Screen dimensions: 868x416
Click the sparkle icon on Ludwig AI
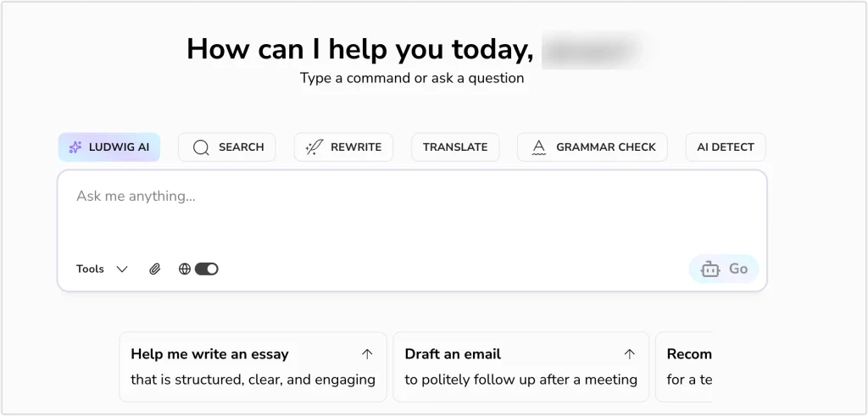click(75, 147)
